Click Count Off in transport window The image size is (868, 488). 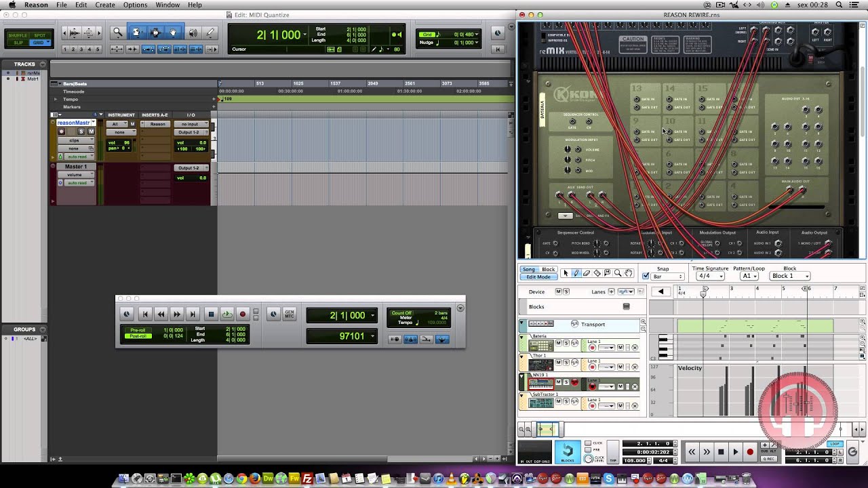[401, 313]
